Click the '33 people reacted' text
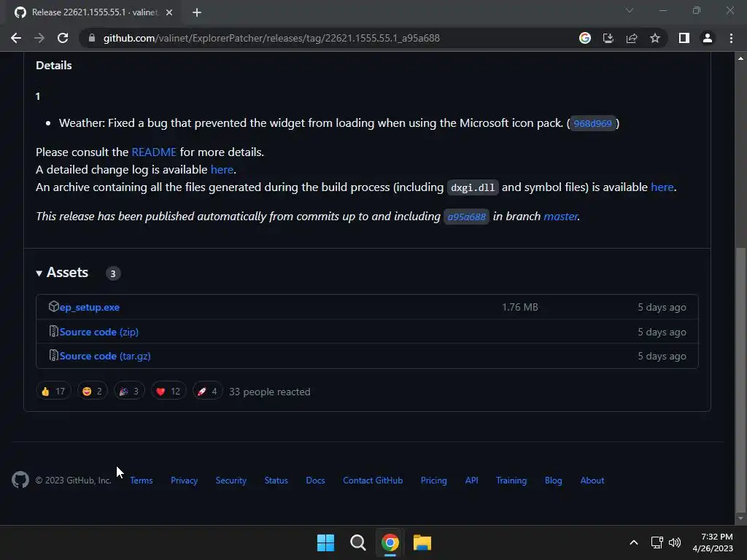This screenshot has height=560, width=747. click(270, 392)
